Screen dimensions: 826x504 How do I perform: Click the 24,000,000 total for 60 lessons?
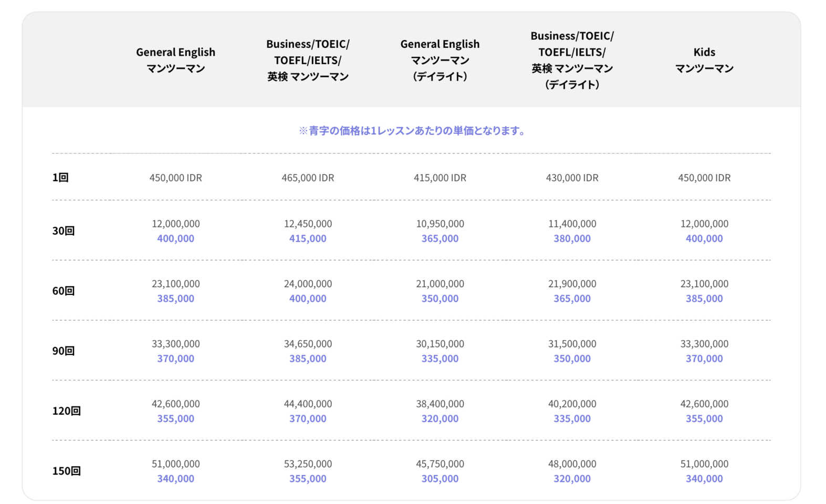point(308,284)
